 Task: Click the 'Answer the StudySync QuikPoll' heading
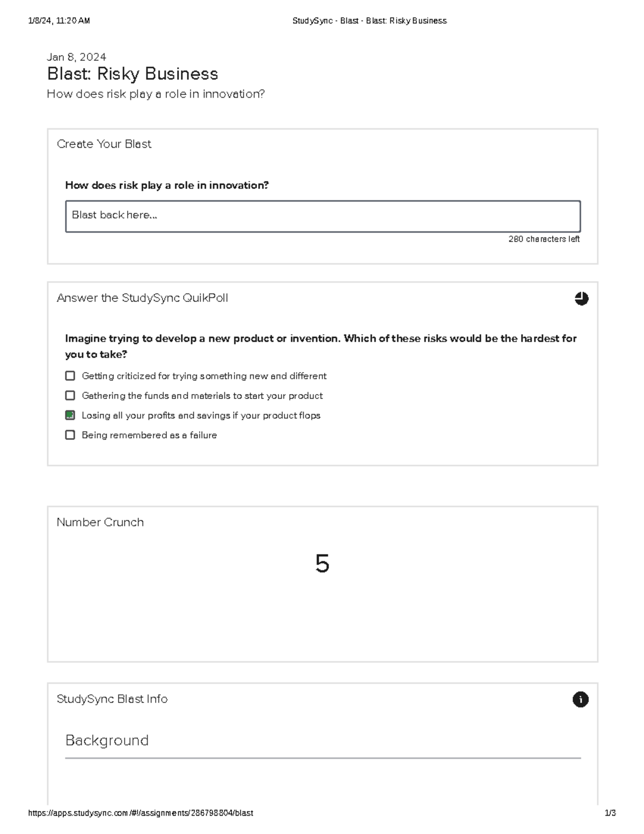pos(143,298)
